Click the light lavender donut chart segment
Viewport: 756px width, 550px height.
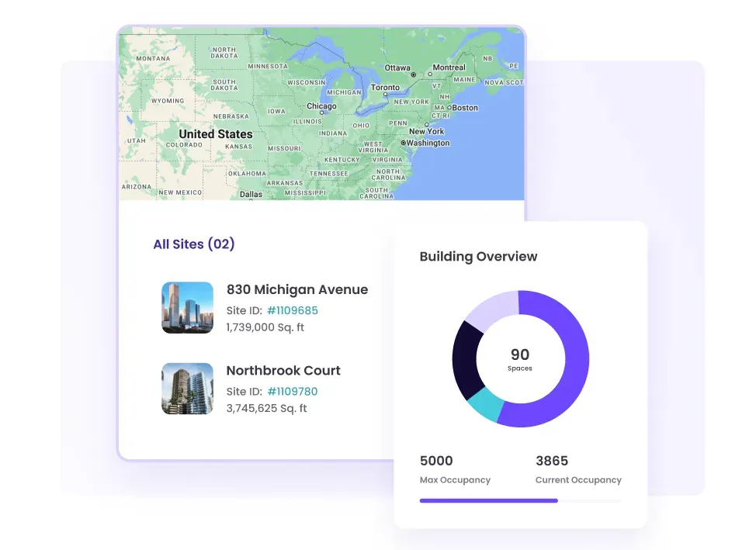491,309
